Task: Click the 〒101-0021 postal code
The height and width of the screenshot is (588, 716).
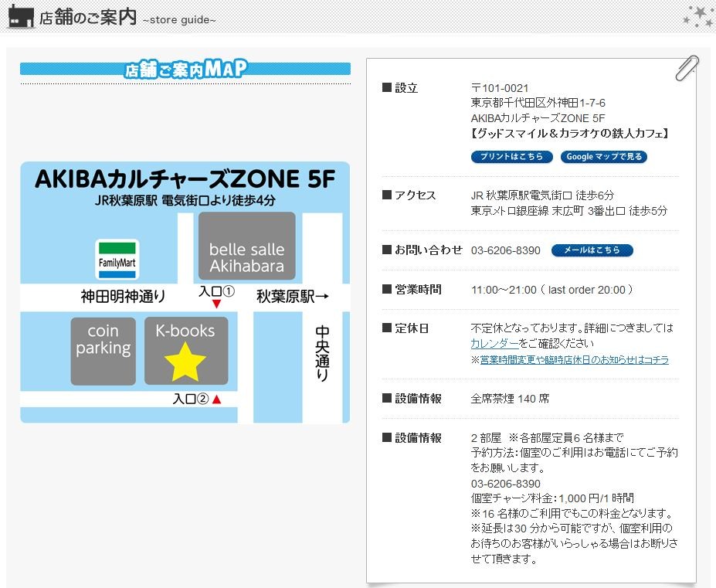Action: (x=500, y=88)
